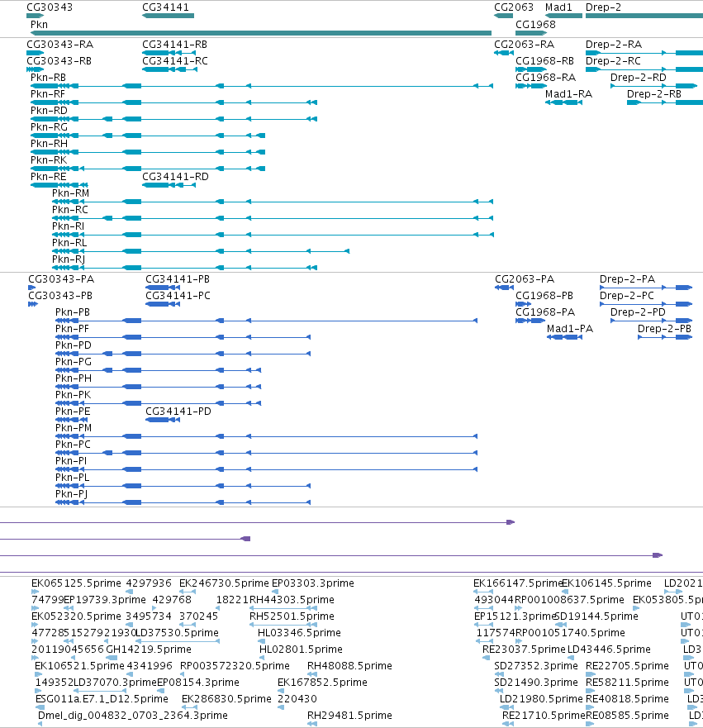
Task: Select transcript Drep-2-RD
Action: coord(653,86)
